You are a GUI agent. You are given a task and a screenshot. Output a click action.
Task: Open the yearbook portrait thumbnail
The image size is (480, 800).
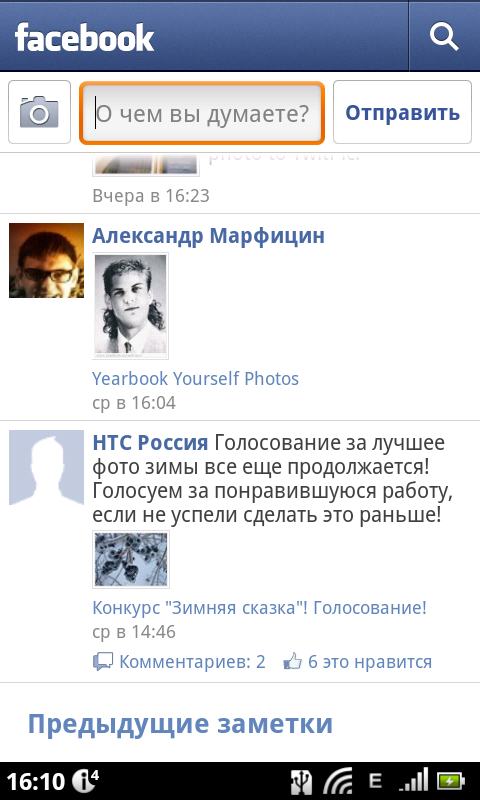[131, 306]
